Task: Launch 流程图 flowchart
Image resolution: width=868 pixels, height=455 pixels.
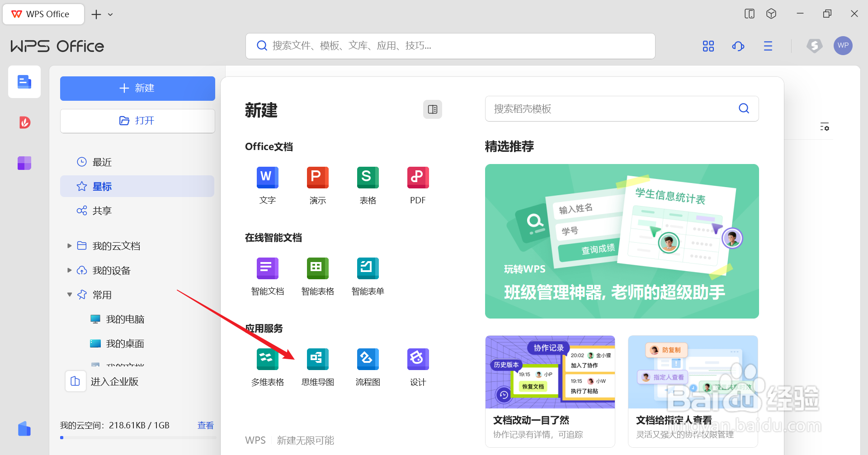Action: coord(368,367)
